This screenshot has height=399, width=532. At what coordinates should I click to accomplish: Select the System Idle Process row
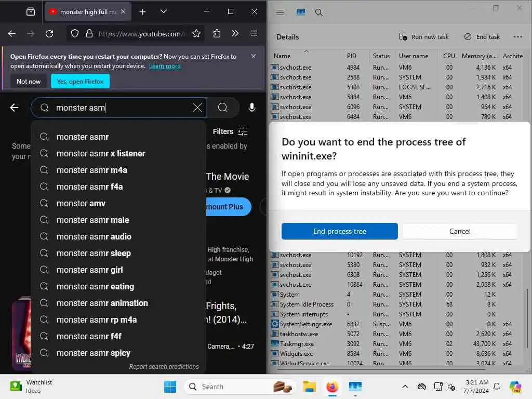pyautogui.click(x=397, y=304)
